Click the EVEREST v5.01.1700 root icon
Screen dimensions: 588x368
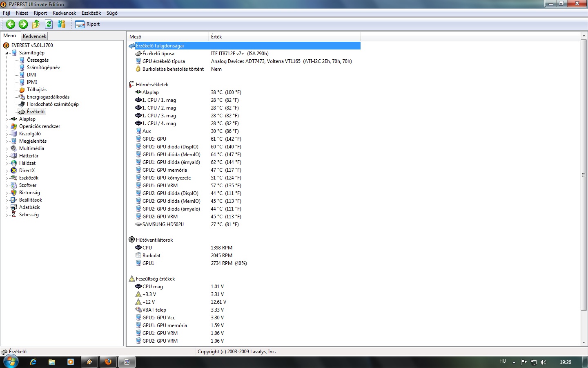6,45
